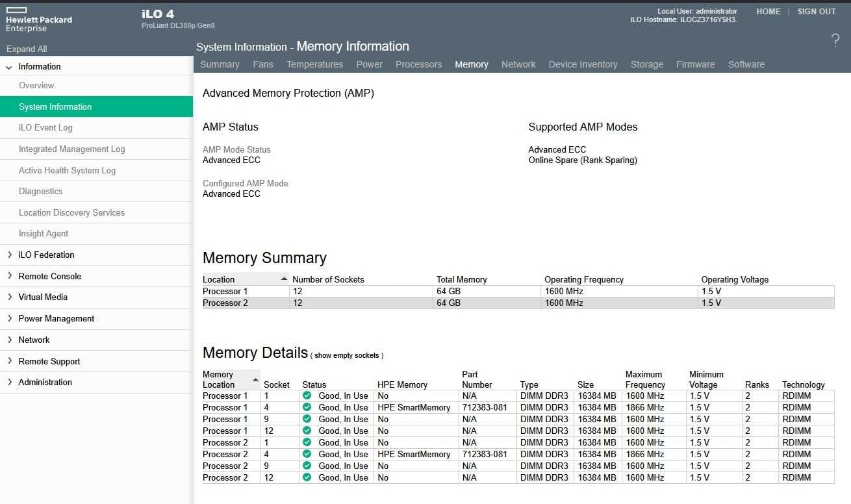Open Active Health System Log
The image size is (851, 504).
point(96,170)
